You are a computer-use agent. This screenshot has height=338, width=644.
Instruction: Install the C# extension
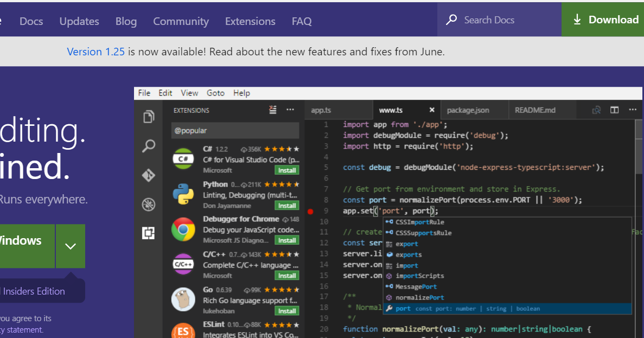[x=286, y=170]
